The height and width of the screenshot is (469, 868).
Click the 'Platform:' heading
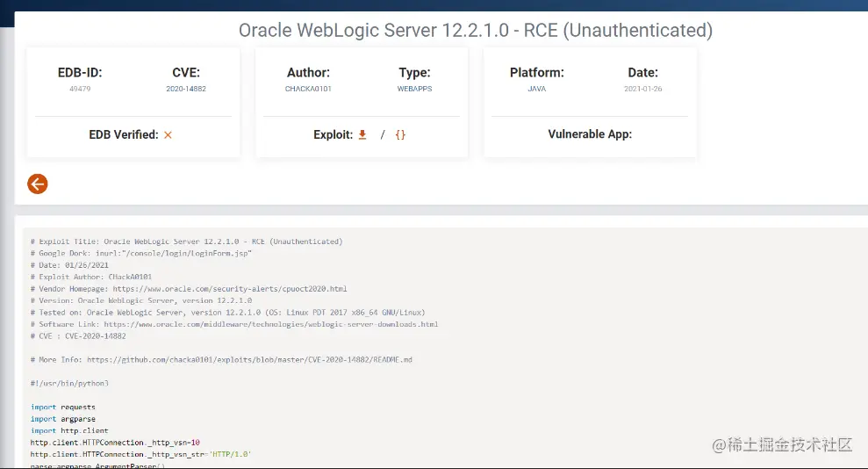tap(537, 73)
